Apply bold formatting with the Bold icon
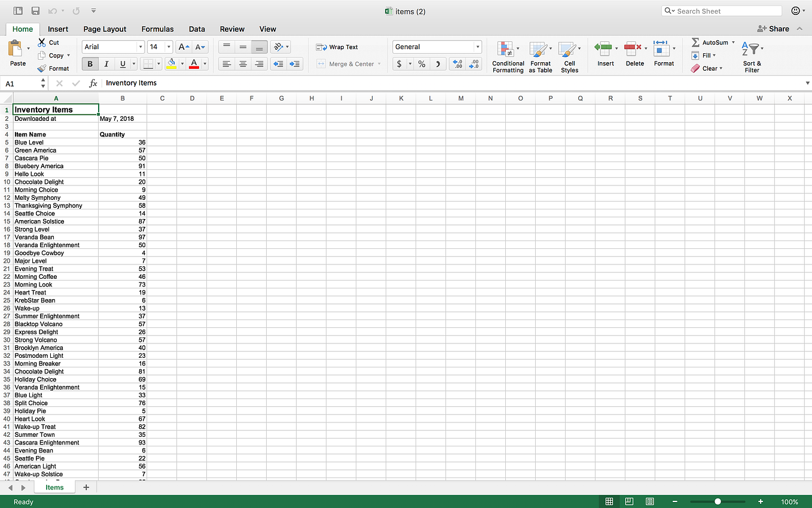 tap(90, 63)
